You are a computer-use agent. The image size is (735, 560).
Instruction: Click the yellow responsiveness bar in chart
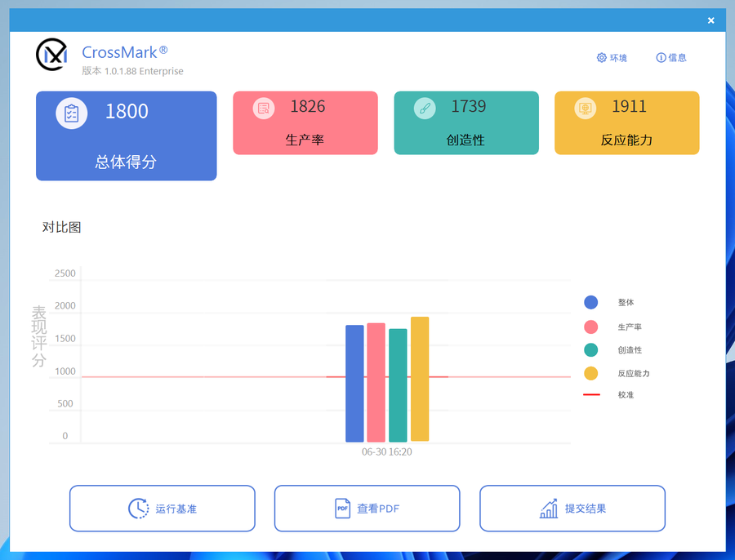click(x=420, y=379)
